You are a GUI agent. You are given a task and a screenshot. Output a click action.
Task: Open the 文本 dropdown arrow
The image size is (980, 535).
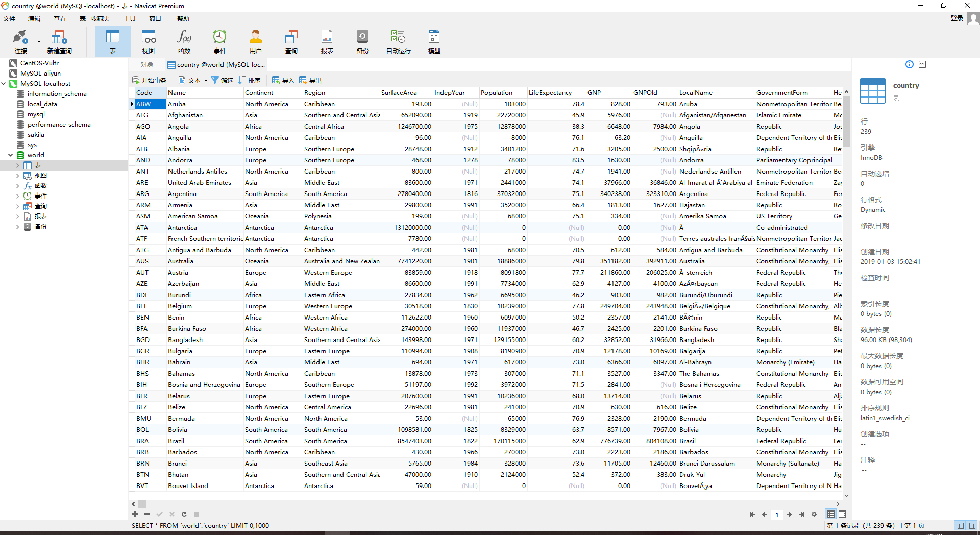coord(206,80)
